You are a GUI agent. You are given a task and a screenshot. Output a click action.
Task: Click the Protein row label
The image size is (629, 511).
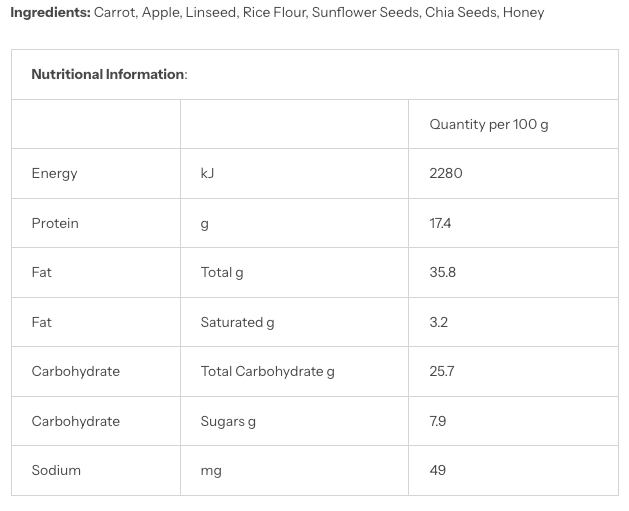point(55,223)
